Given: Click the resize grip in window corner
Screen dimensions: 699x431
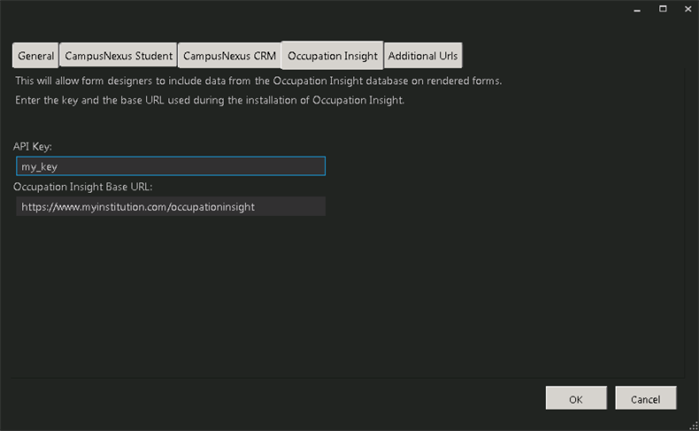Looking at the screenshot, I should 694,426.
